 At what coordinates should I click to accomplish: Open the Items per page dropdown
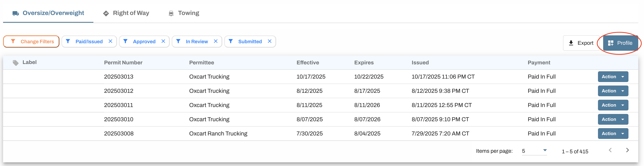tap(534, 151)
